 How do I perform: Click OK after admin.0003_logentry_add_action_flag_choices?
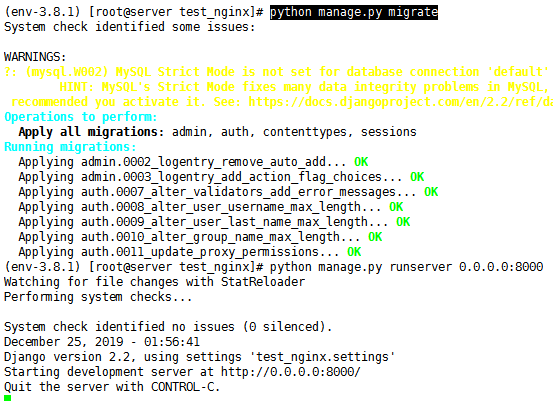coord(417,177)
